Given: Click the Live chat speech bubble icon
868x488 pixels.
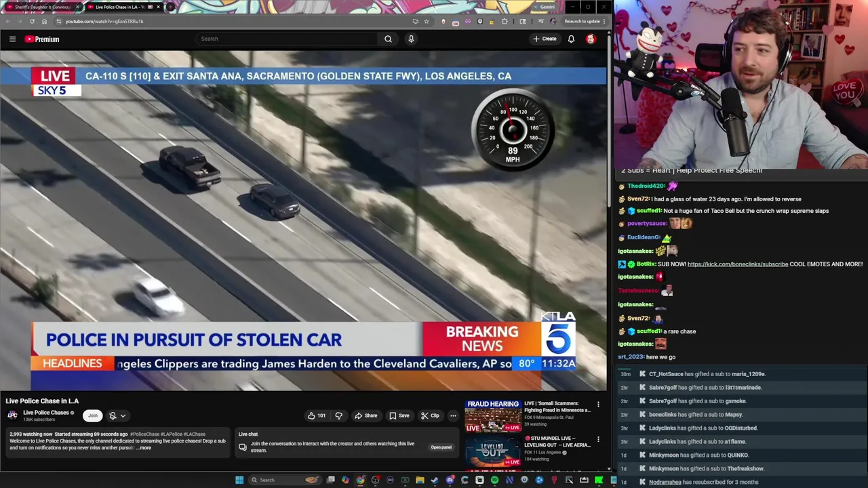Looking at the screenshot, I should [242, 447].
